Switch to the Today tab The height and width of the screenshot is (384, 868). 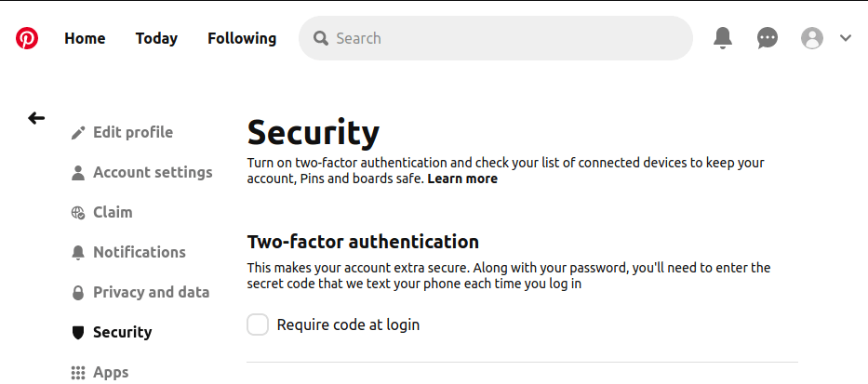pos(156,38)
